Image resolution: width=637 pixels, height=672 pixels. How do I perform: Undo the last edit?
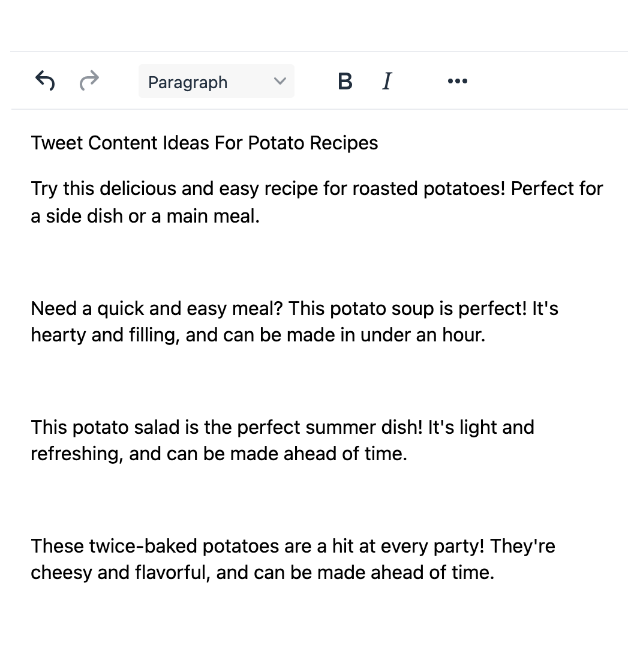click(45, 80)
